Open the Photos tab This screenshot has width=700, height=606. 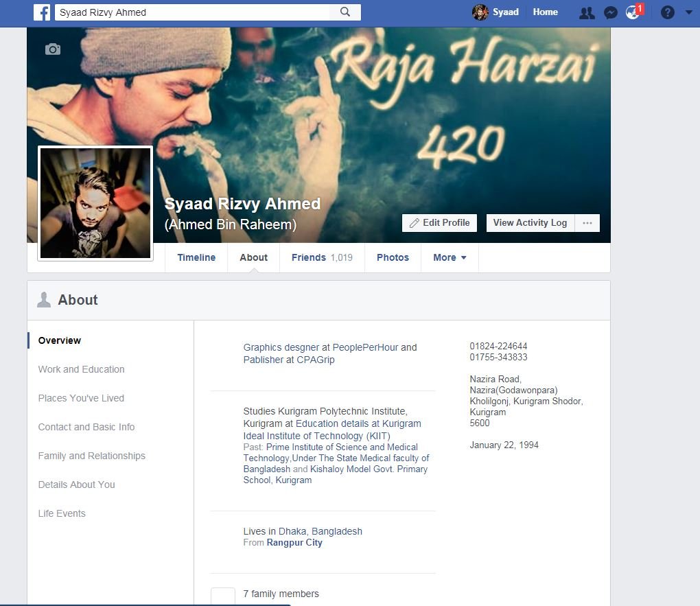(x=393, y=257)
